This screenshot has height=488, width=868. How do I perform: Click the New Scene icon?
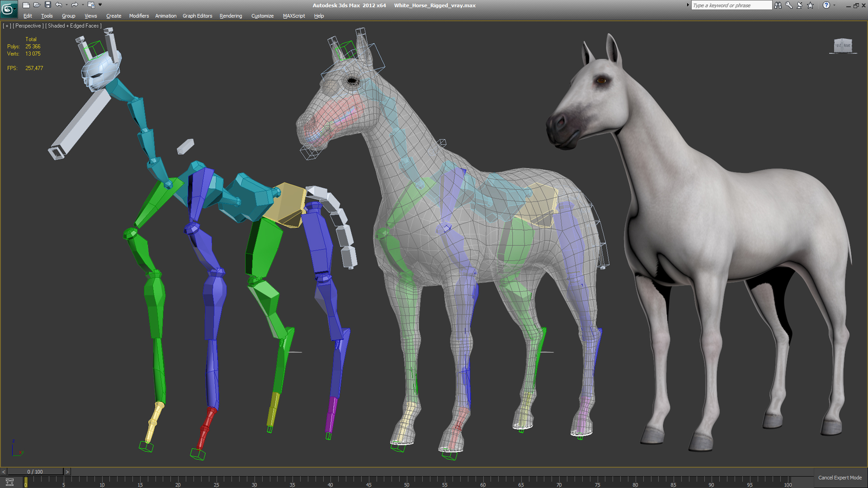point(26,5)
